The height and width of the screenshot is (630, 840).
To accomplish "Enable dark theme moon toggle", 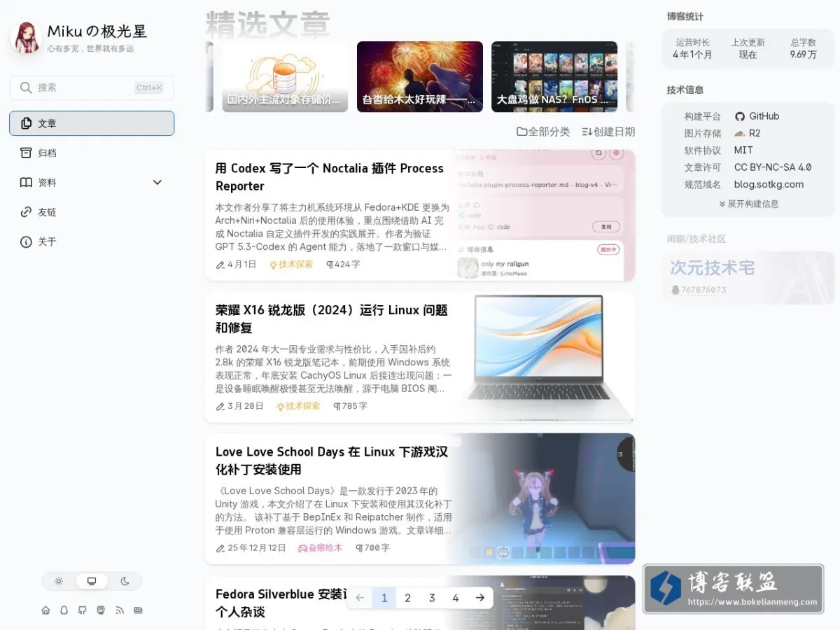I will [x=125, y=581].
